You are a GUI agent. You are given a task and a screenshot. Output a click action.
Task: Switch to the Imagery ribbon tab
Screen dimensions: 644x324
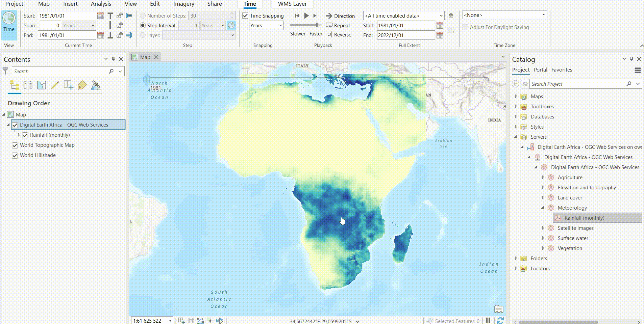tap(183, 4)
